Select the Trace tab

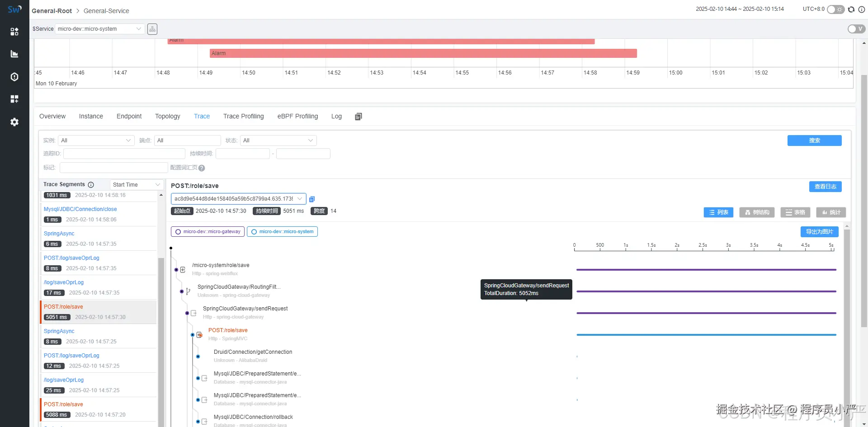[202, 117]
